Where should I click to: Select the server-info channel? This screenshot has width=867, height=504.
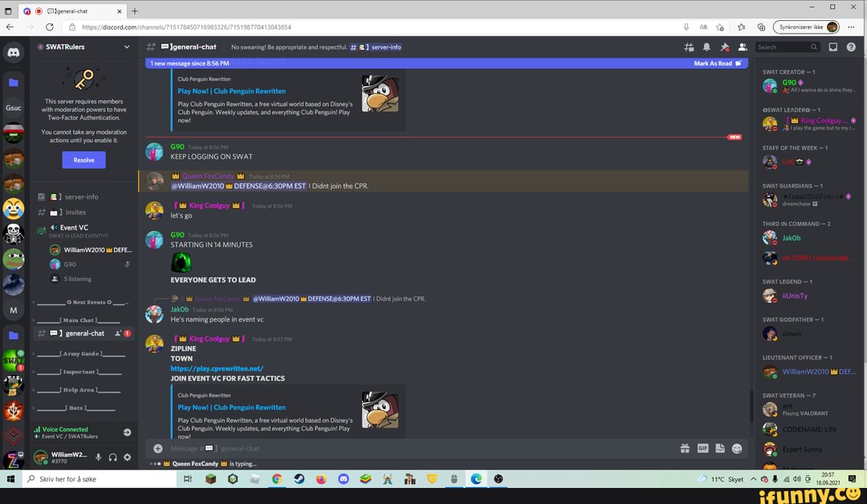coord(81,197)
